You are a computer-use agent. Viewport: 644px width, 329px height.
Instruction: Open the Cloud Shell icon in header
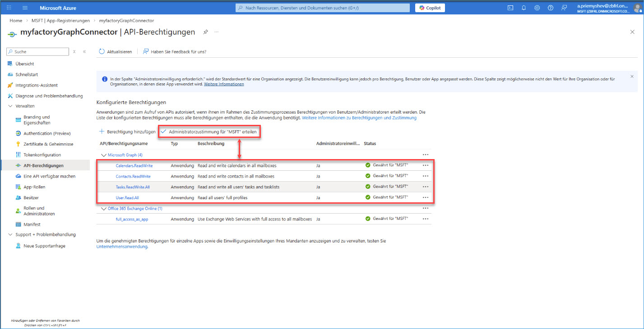pos(510,8)
